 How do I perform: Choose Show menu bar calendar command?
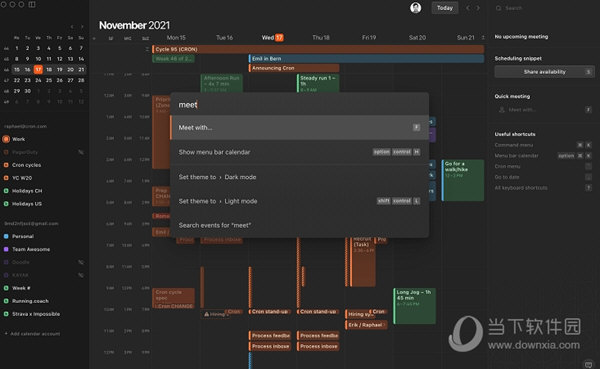click(x=299, y=152)
